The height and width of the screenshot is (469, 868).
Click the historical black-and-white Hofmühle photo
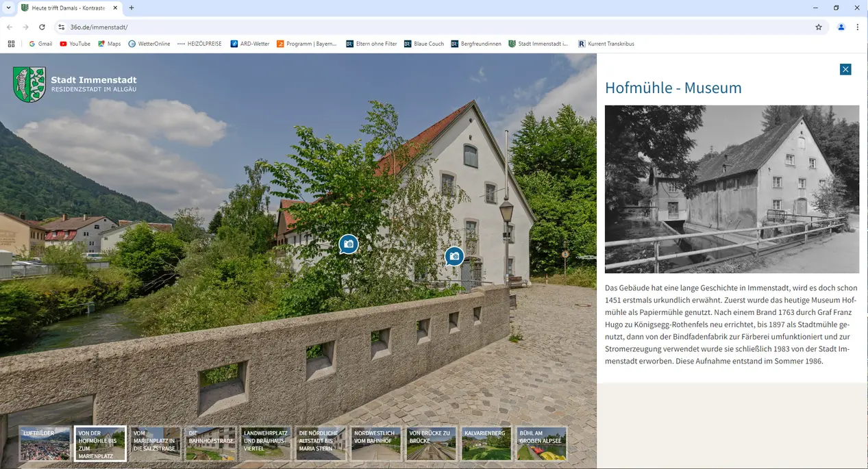coord(732,189)
